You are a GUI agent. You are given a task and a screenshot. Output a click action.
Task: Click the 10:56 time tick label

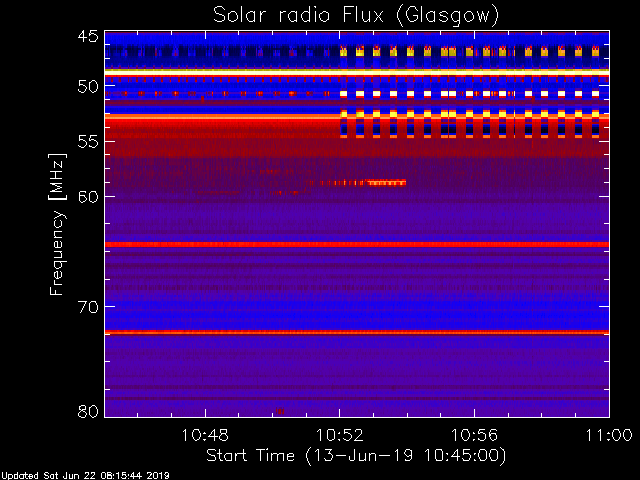(x=474, y=436)
